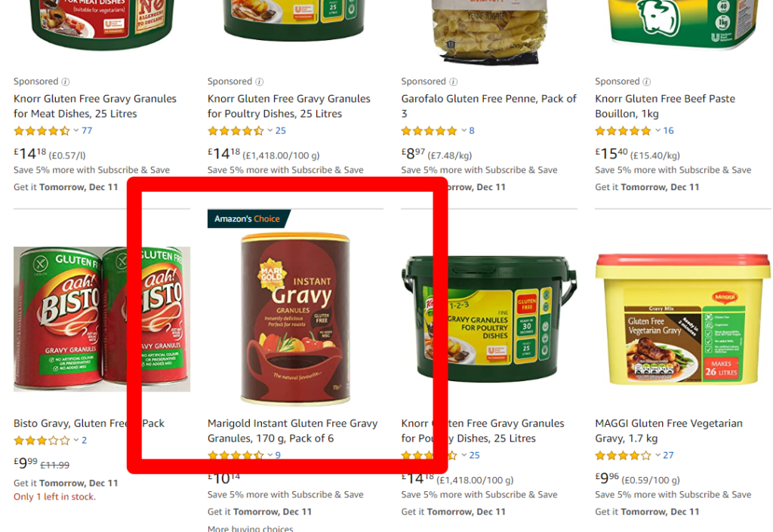The image size is (773, 532).
Task: Expand rating chevron beside Garofalo's 8 reviews
Action: point(464,131)
